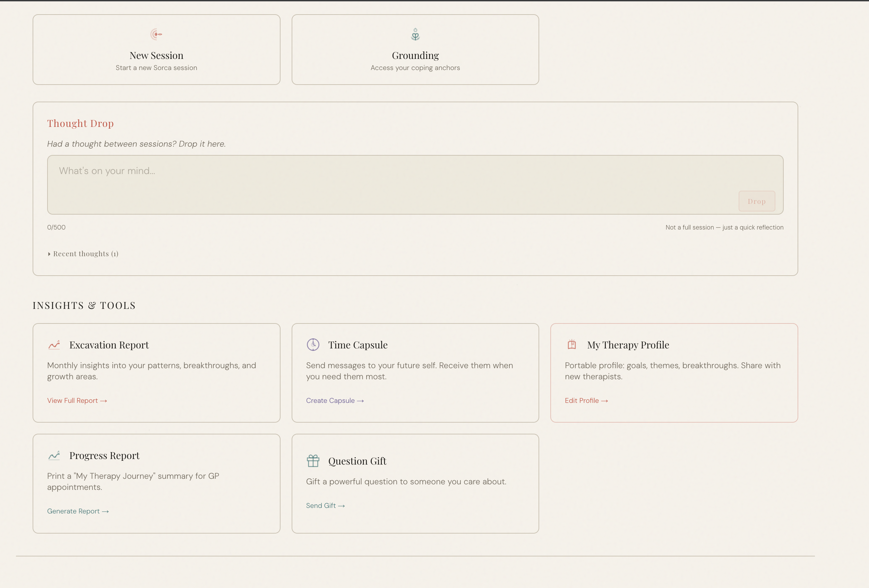Click the Grounding anchor icon

(415, 34)
